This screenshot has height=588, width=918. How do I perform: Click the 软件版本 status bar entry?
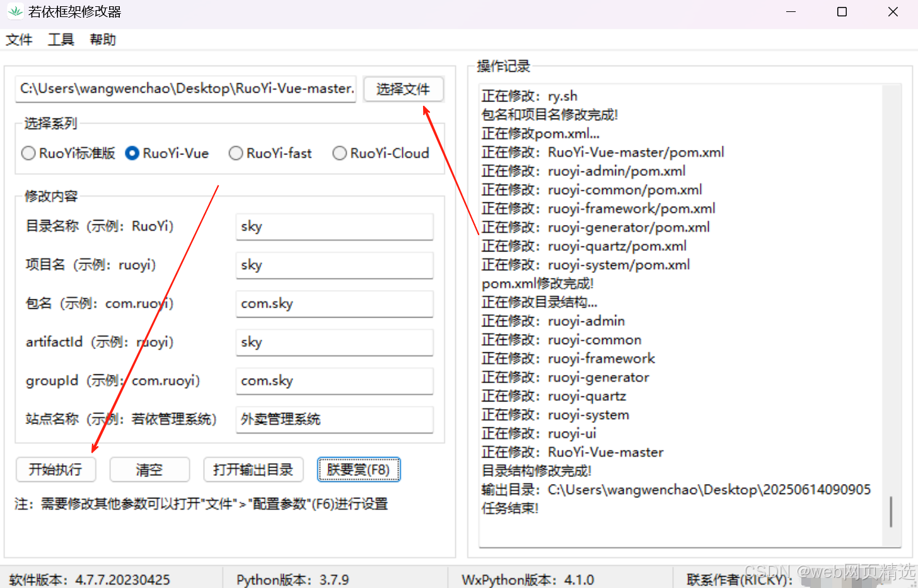(x=90, y=580)
